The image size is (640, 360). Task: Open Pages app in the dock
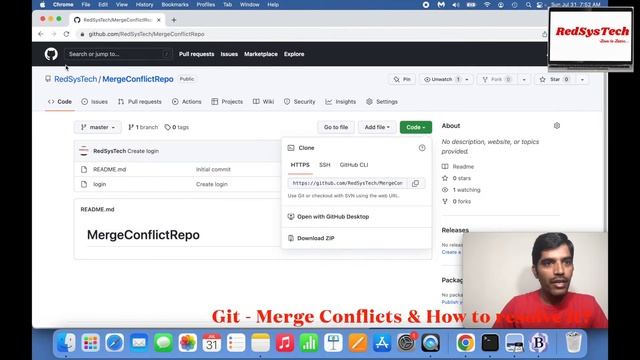[358, 342]
